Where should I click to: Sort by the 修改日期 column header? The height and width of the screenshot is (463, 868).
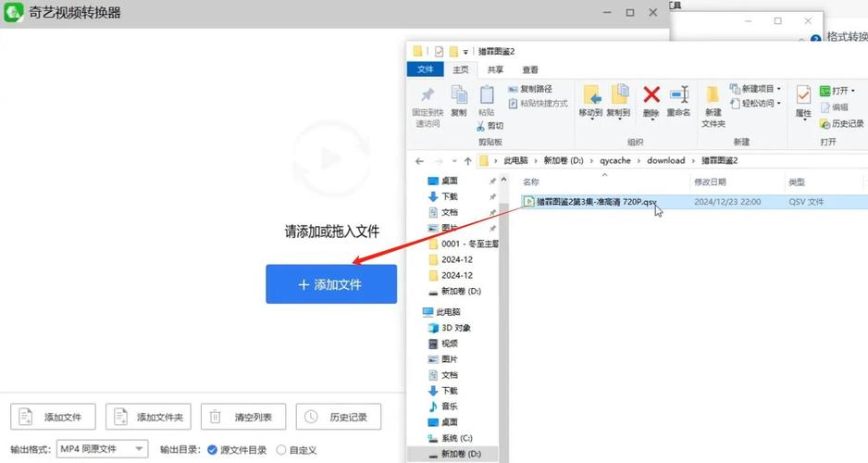click(711, 181)
